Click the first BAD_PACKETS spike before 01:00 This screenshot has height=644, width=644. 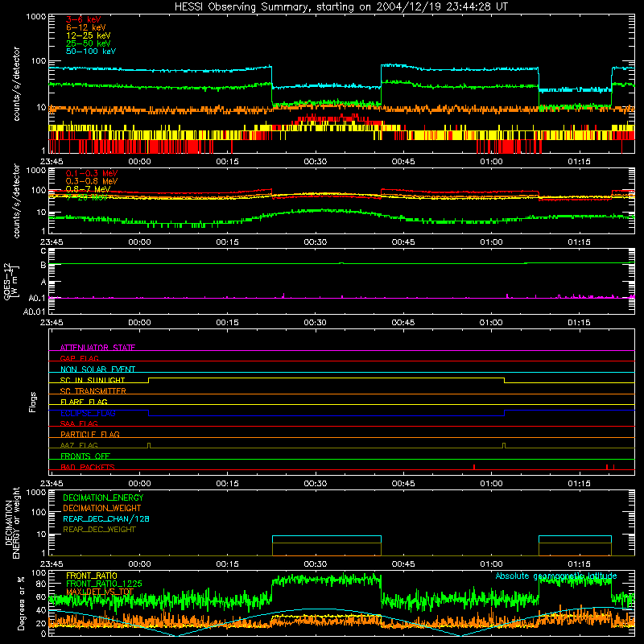coord(474,467)
